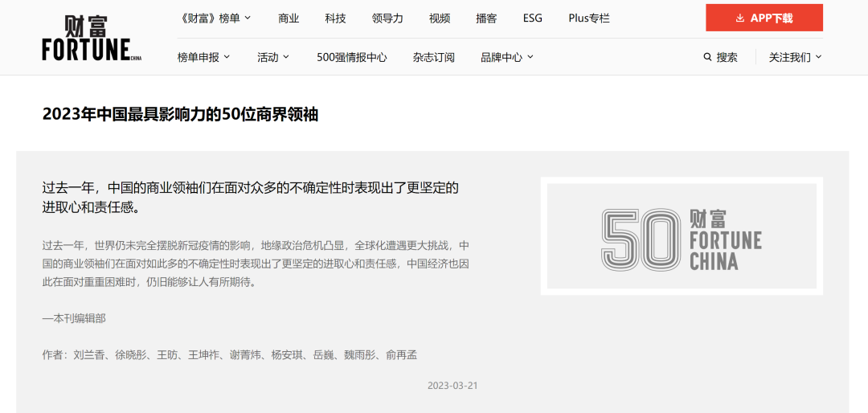
Task: Go to the 商业 section
Action: [289, 18]
